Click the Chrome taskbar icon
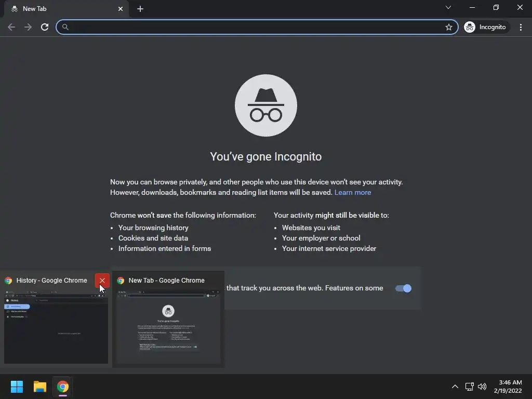Screen dimensions: 532x399 pyautogui.click(x=62, y=387)
